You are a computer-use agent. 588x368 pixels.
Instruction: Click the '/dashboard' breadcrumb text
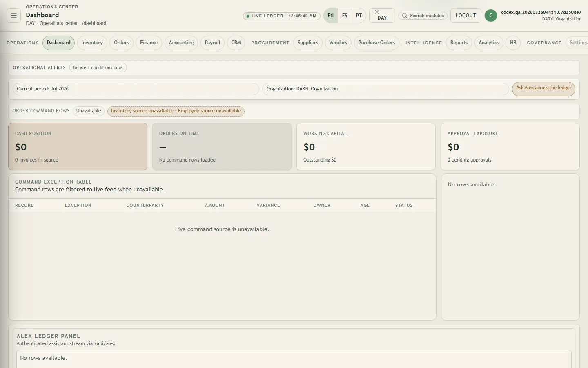click(x=94, y=23)
